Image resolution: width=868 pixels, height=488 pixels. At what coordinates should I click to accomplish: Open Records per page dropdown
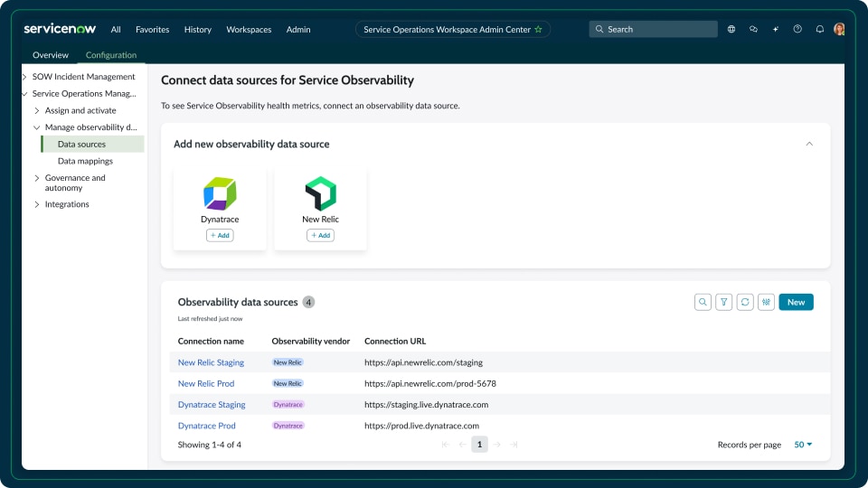803,445
